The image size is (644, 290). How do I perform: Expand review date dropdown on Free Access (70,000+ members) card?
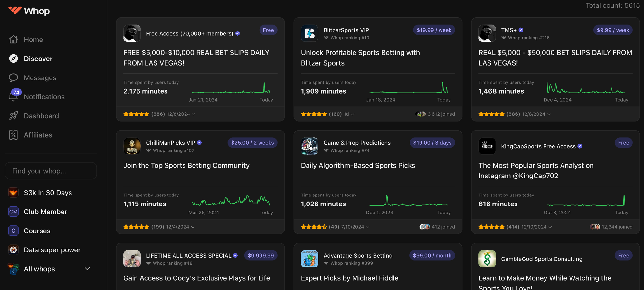[194, 114]
